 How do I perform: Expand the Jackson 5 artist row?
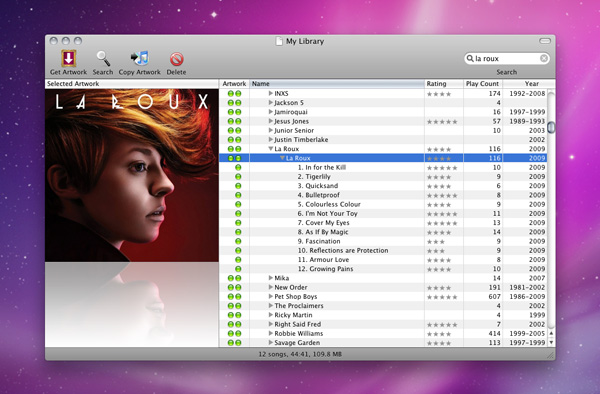271,103
